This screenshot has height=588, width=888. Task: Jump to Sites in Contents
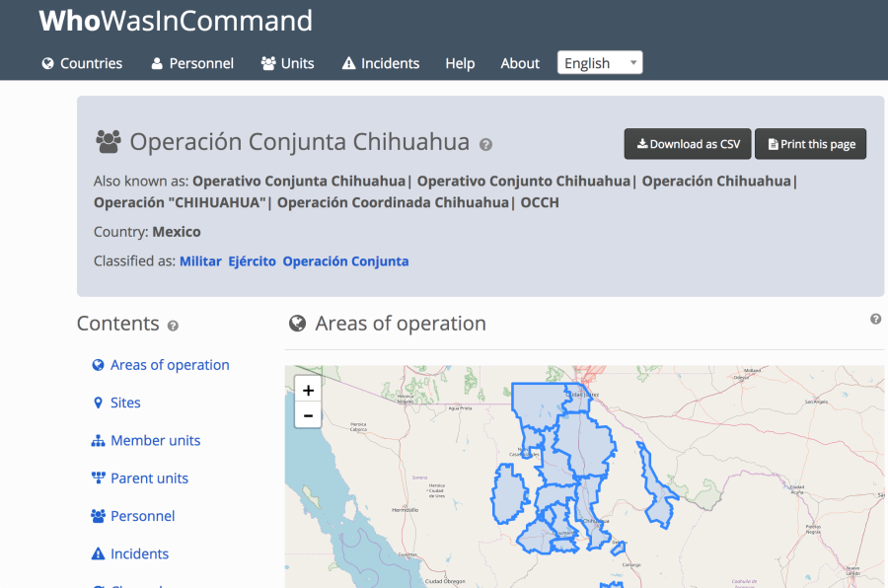[x=125, y=403]
